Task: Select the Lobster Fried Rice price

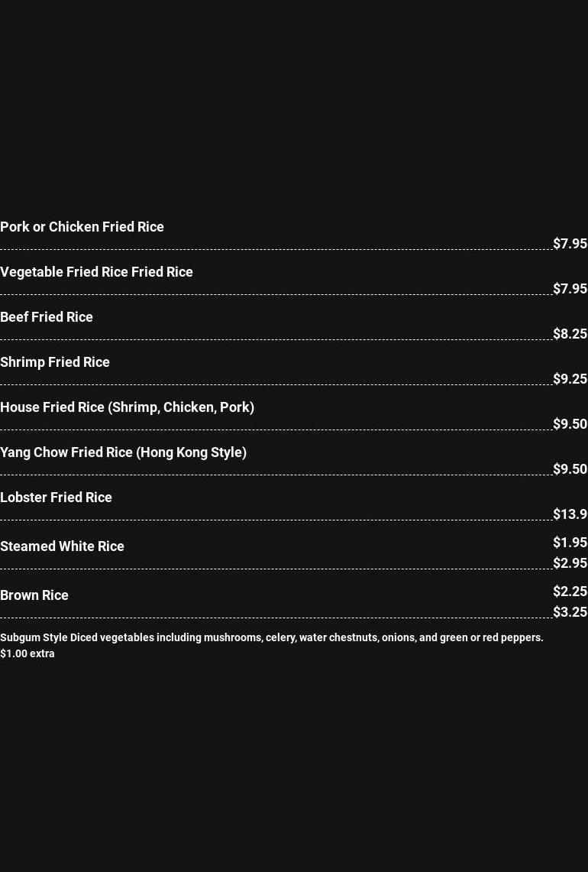Action: tap(570, 514)
